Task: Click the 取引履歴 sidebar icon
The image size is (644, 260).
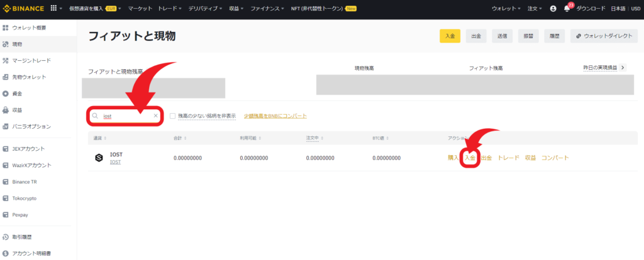Action: (5, 237)
